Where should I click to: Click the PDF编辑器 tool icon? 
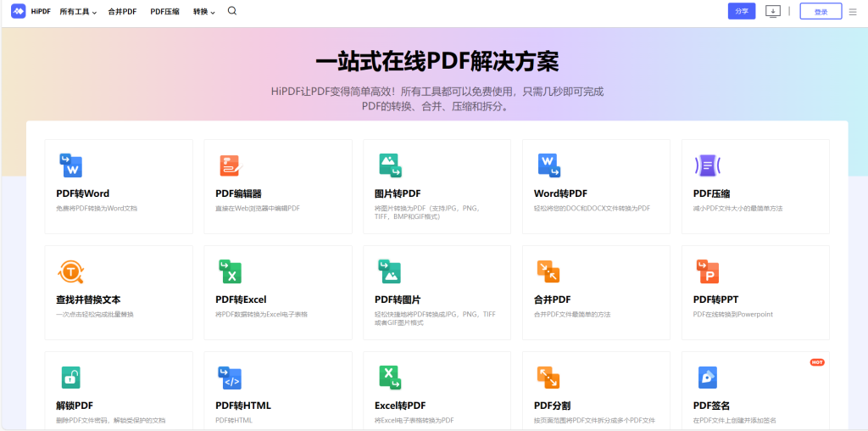coord(231,165)
